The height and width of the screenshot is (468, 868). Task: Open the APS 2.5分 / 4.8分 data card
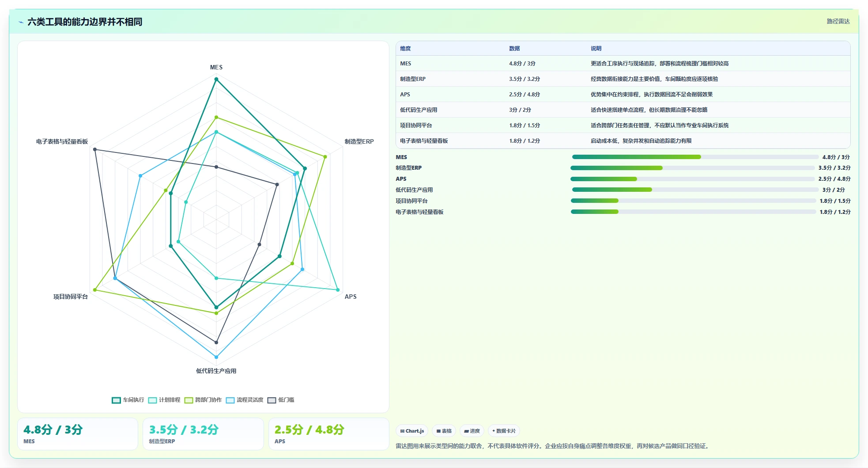[329, 434]
